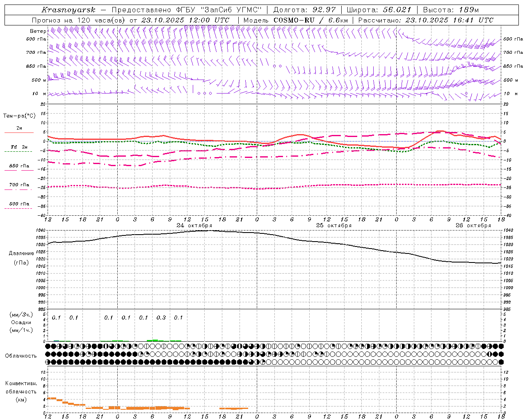
Task: Click the dashed line sample under Td 2м
Action: tap(18, 152)
